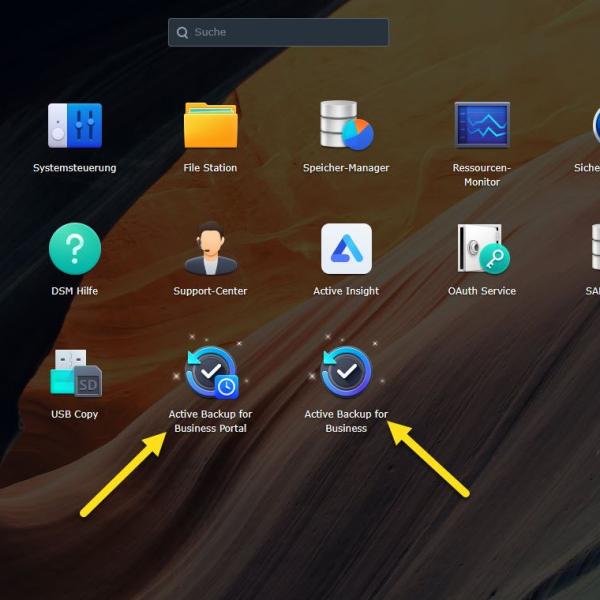The image size is (600, 600).
Task: Open the Speicher-Manager database icon
Action: [346, 126]
